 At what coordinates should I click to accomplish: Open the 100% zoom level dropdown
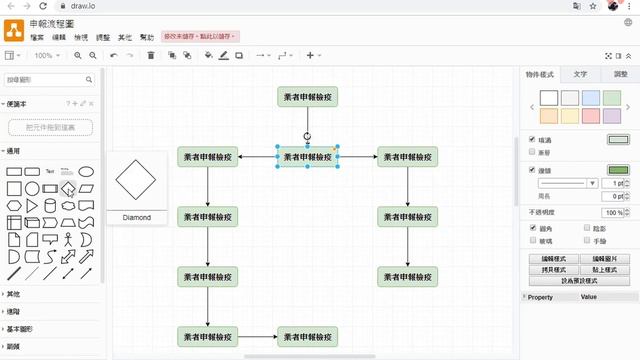[x=47, y=56]
